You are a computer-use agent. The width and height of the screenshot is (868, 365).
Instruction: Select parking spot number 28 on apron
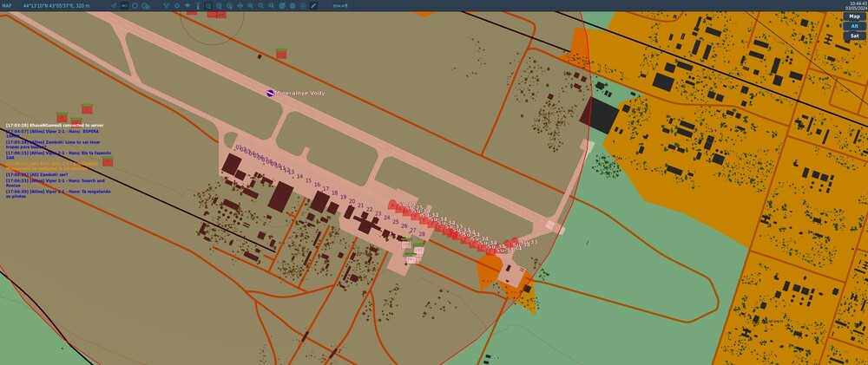422,234
